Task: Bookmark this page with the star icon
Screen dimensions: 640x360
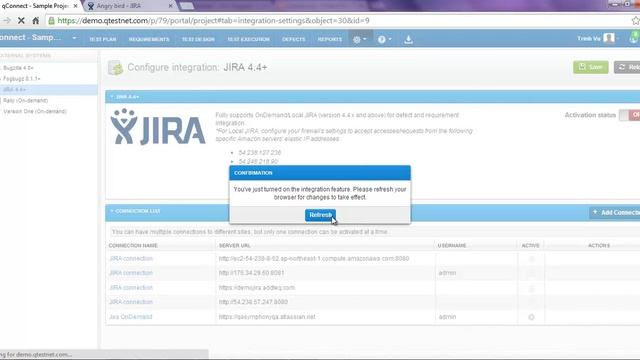Action: pyautogui.click(x=636, y=20)
